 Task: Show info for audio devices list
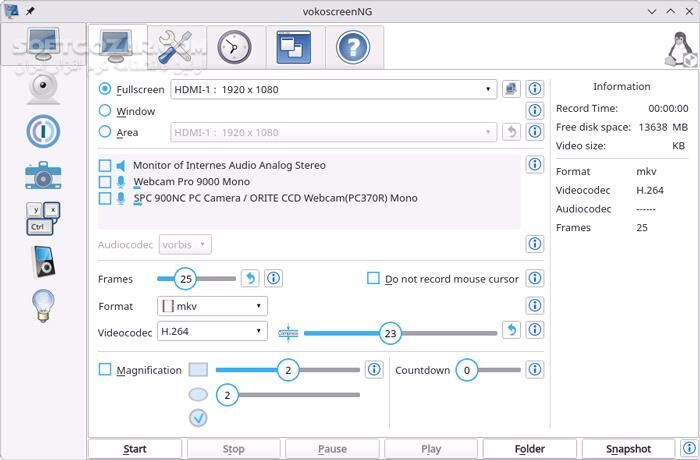[x=535, y=164]
